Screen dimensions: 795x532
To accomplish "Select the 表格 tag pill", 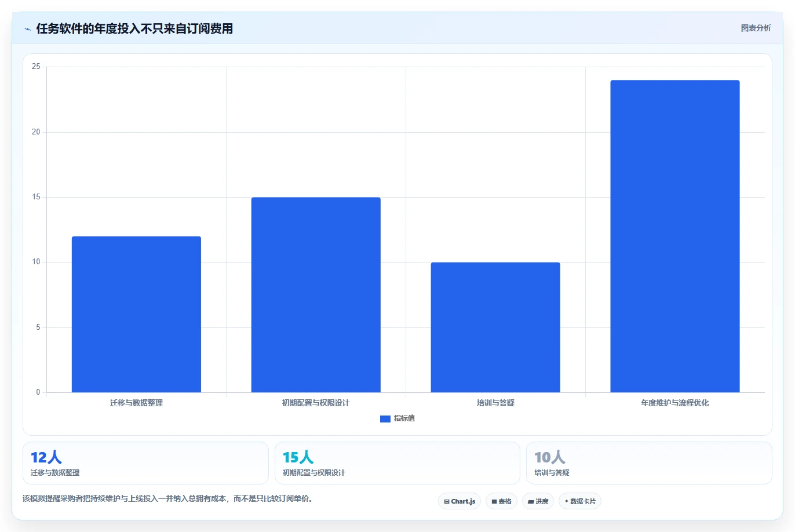I will [x=501, y=501].
